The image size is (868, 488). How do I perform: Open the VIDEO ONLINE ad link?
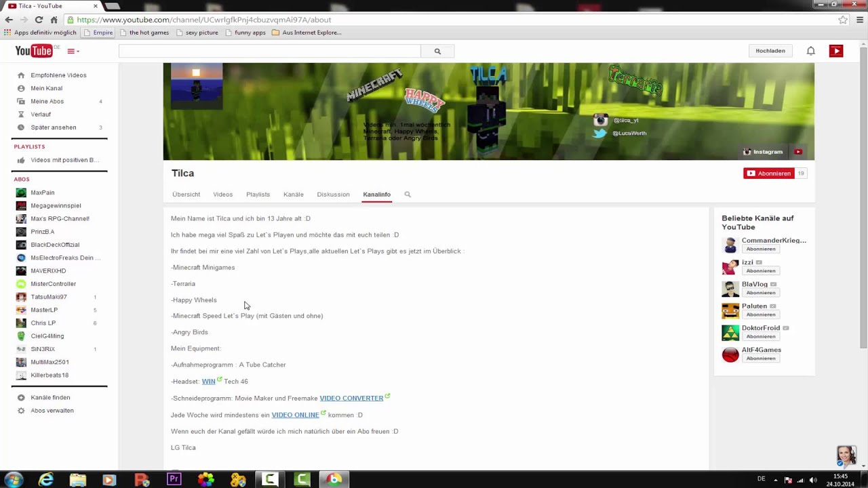click(295, 415)
